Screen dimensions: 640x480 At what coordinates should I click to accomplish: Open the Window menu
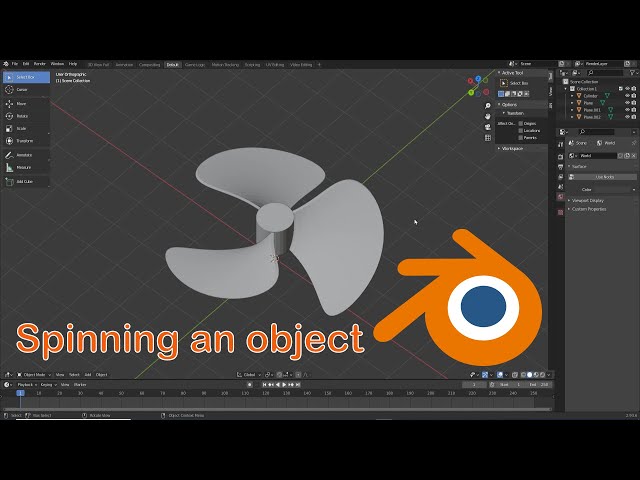57,64
